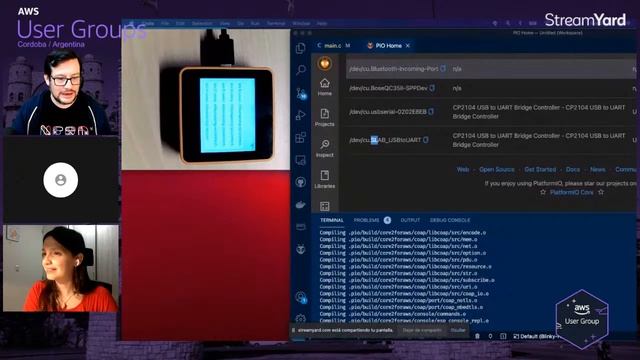
Task: Click Default (Blinky) environment in status bar
Action: tap(537, 336)
